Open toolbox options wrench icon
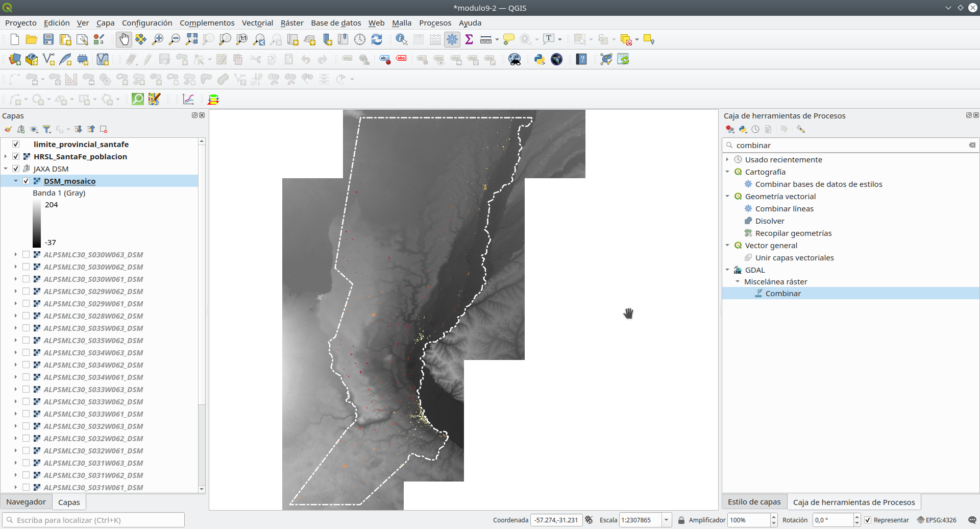Image resolution: width=980 pixels, height=529 pixels. [801, 129]
